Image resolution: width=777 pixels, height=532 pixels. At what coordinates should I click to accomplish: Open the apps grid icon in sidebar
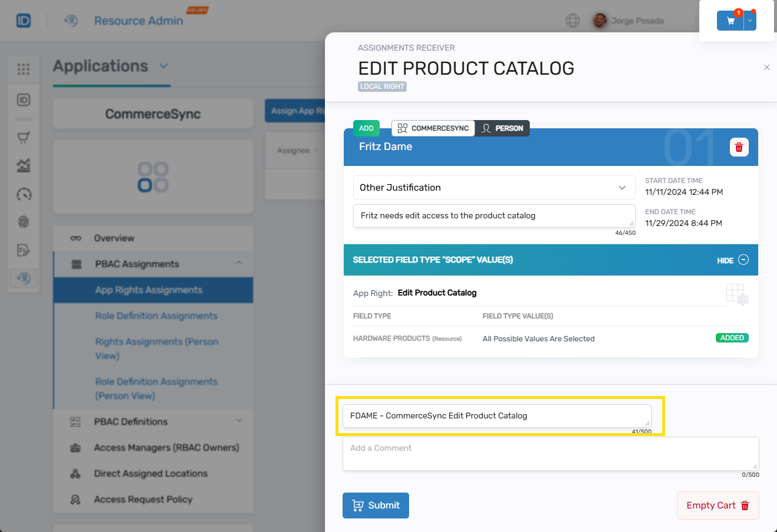[x=24, y=69]
